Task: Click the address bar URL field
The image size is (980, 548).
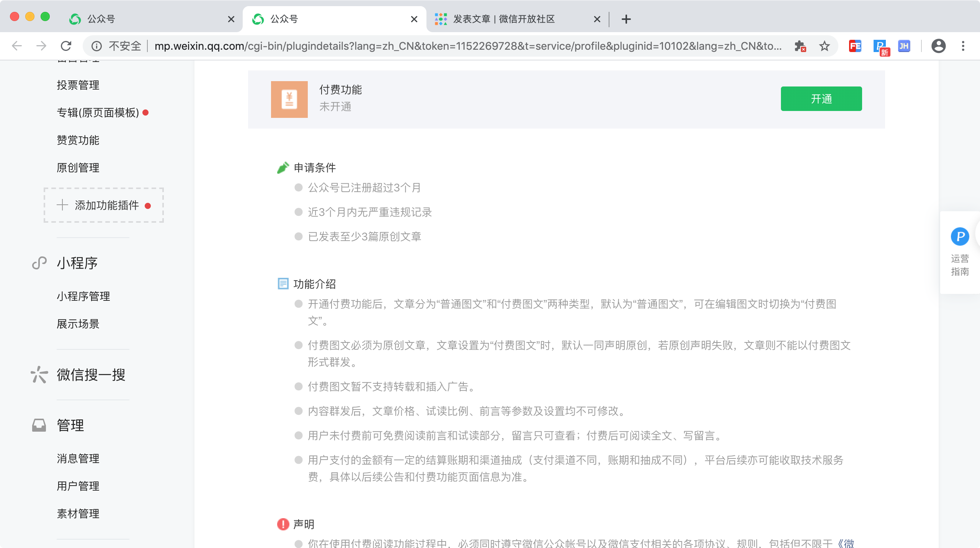Action: pos(467,46)
